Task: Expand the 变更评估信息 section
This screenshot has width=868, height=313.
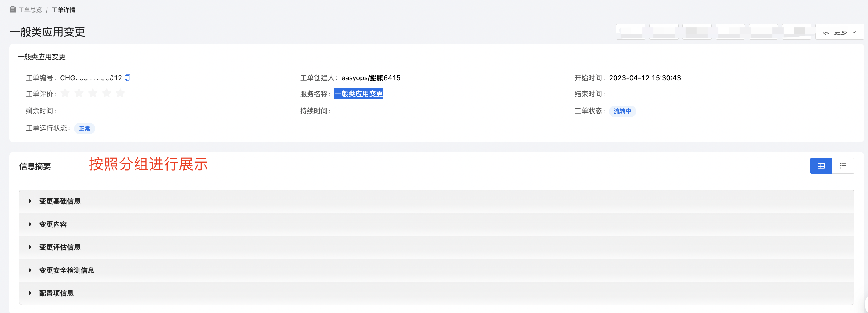Action: [437, 247]
